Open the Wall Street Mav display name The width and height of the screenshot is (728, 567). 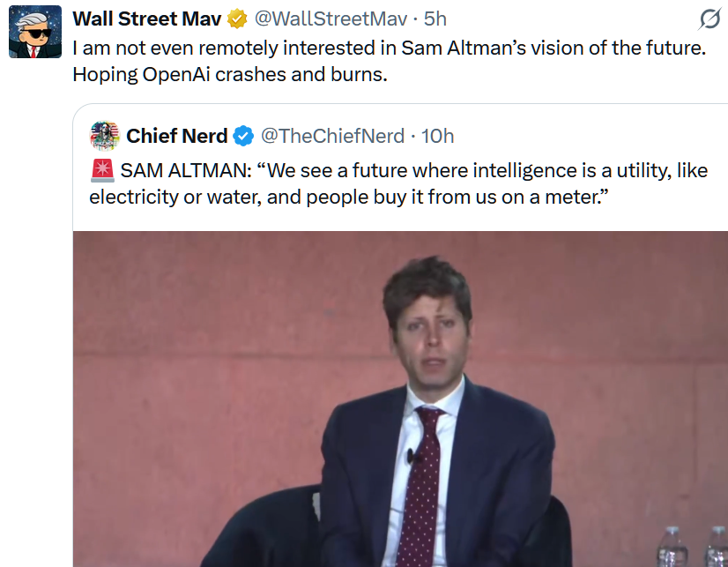point(146,19)
